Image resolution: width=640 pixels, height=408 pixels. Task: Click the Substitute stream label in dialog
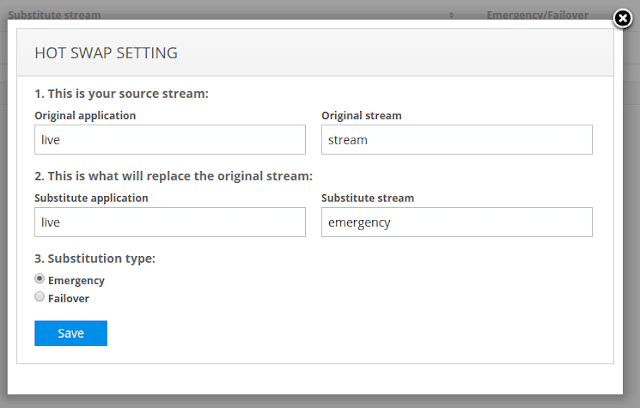pos(367,198)
